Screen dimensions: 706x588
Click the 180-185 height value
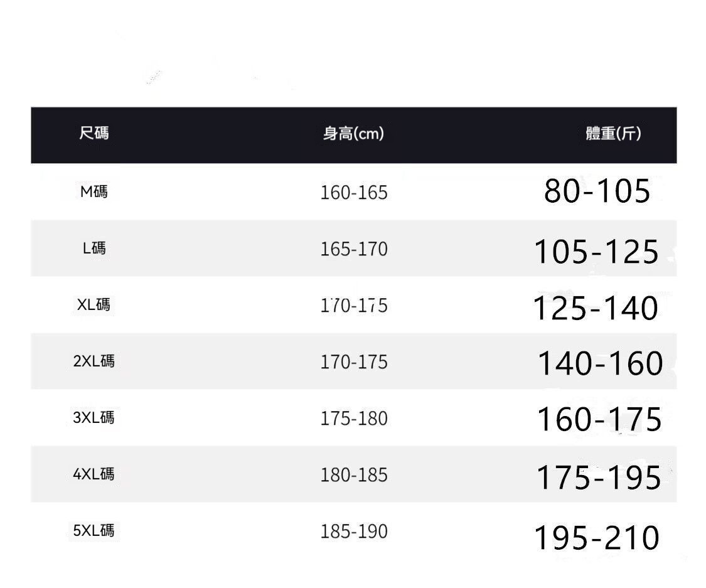pyautogui.click(x=354, y=475)
